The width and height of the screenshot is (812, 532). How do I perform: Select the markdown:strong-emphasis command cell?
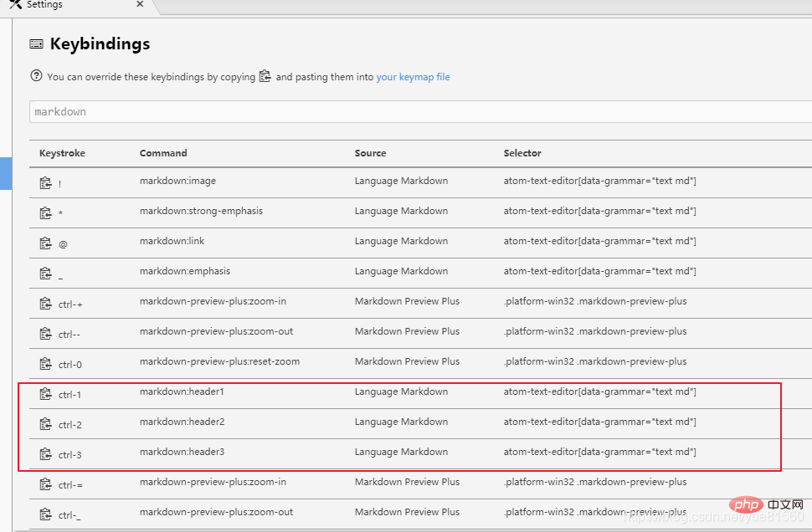point(201,211)
